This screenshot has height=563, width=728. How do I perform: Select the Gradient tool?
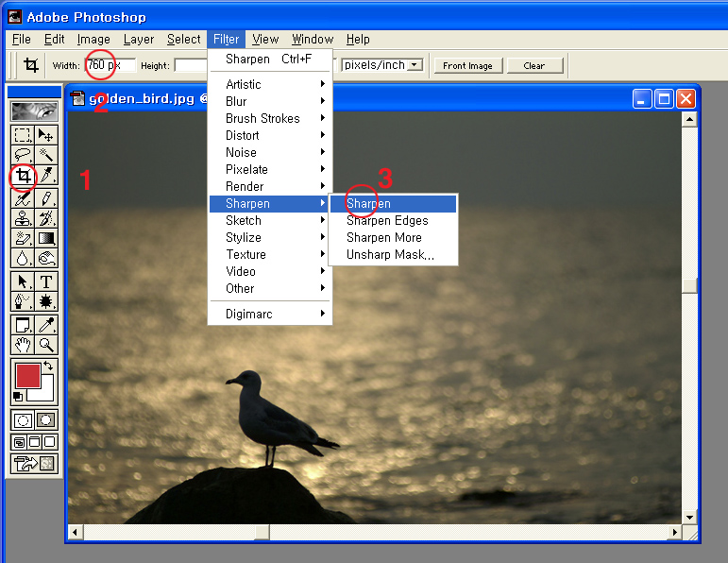click(45, 239)
